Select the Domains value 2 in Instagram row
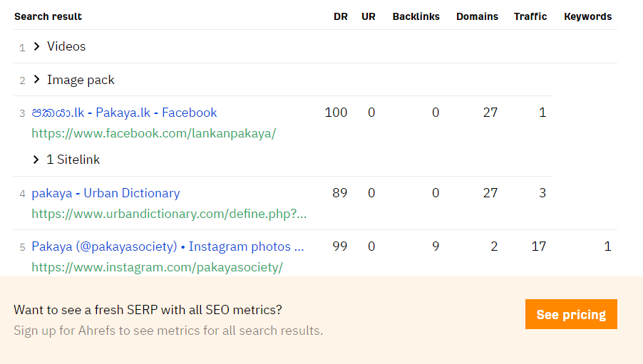Viewport: 643px width, 364px height. 494,246
